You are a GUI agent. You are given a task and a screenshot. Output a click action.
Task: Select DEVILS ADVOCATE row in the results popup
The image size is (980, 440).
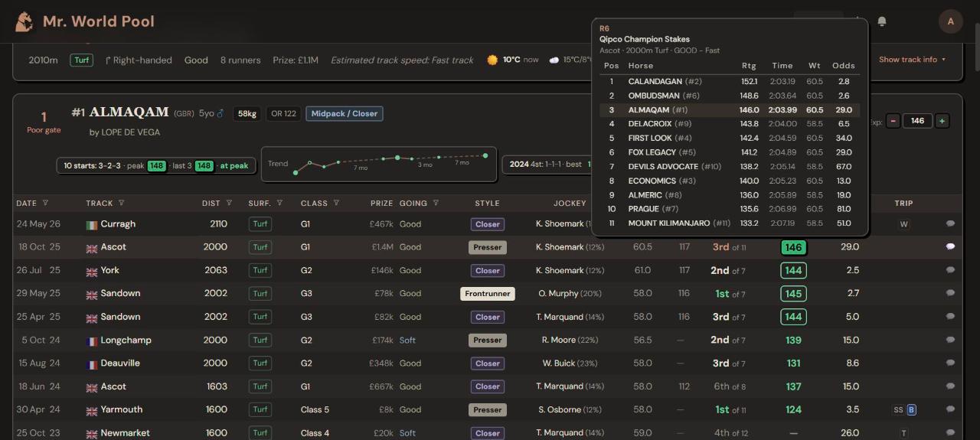point(730,167)
